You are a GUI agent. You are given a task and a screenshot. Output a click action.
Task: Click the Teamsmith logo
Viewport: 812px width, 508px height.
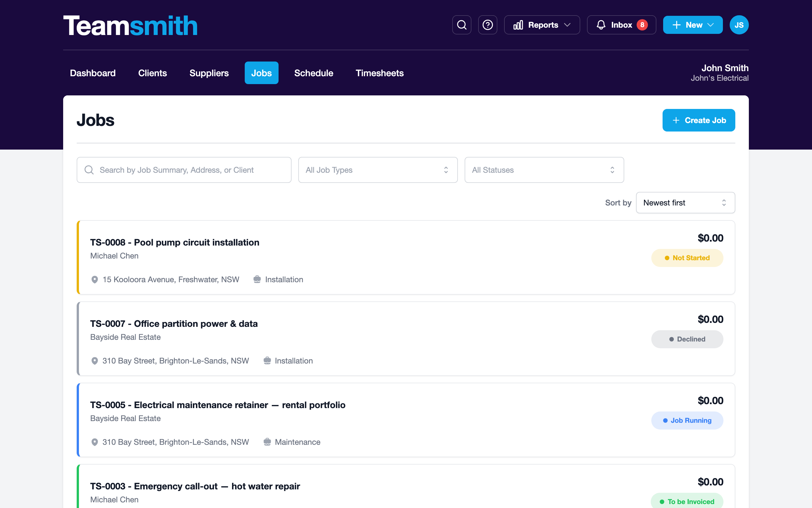coord(130,25)
